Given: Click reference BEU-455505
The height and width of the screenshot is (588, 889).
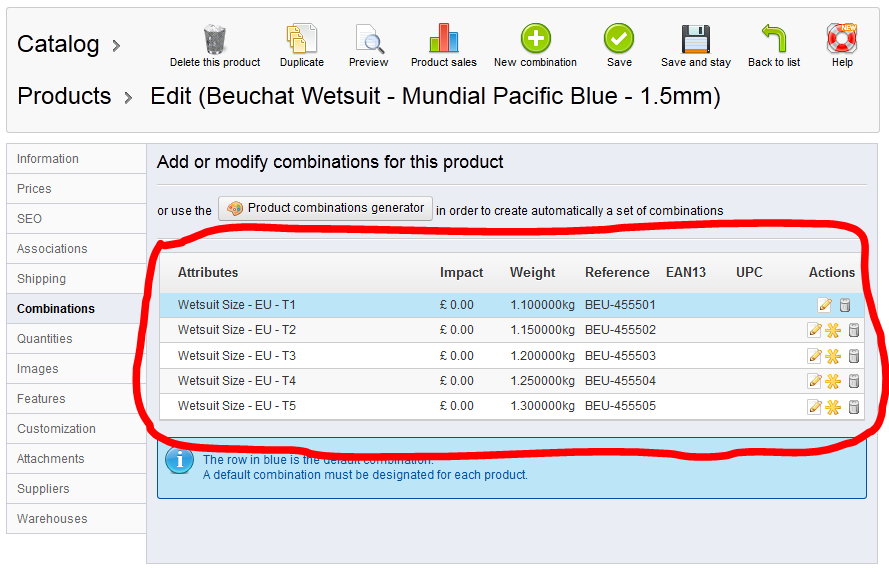Looking at the screenshot, I should pos(620,406).
